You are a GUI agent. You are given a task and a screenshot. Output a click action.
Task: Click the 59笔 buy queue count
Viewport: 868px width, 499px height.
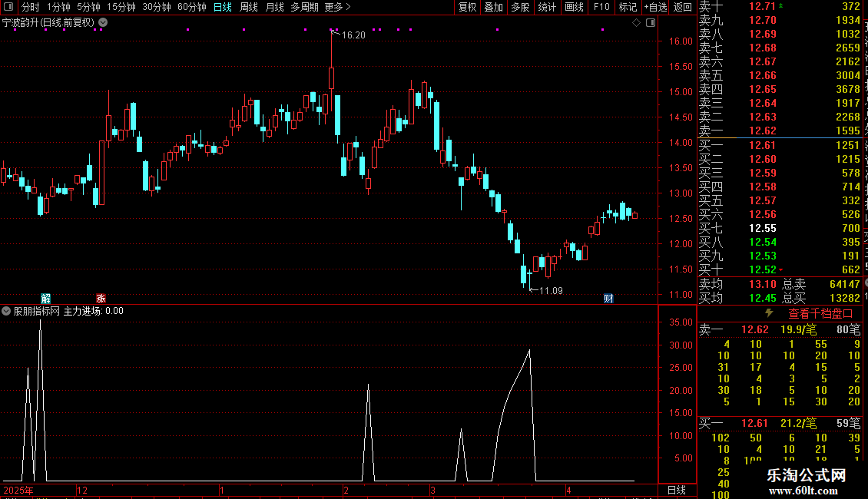coord(848,423)
